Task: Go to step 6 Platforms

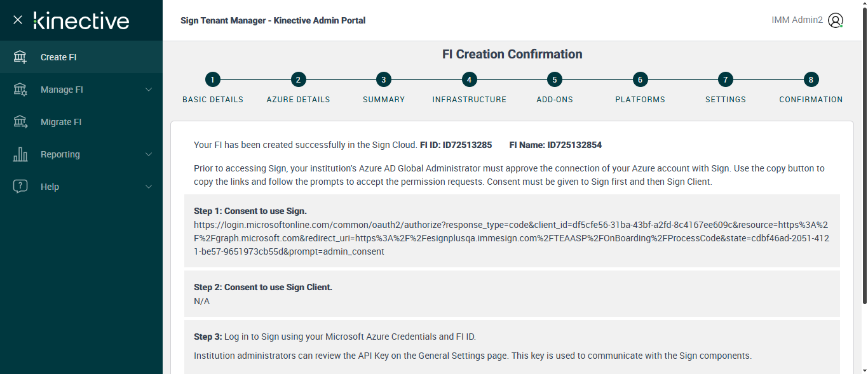Action: click(x=640, y=79)
